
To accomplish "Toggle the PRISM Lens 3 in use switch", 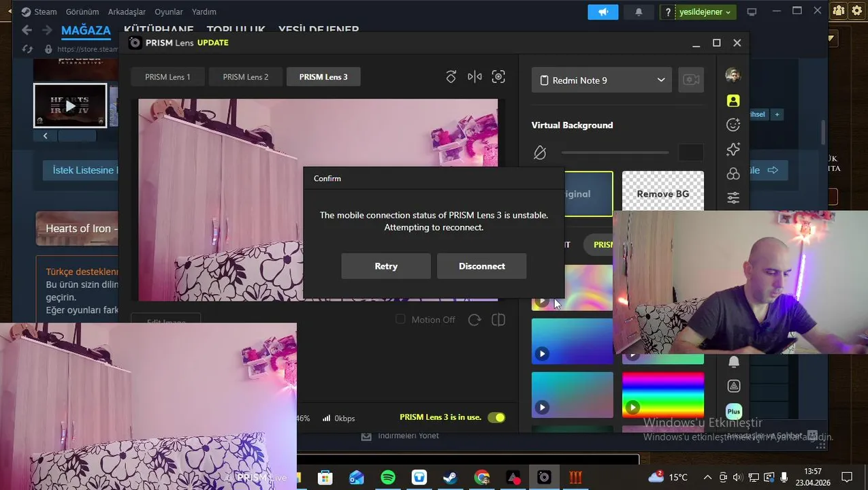I will 496,418.
